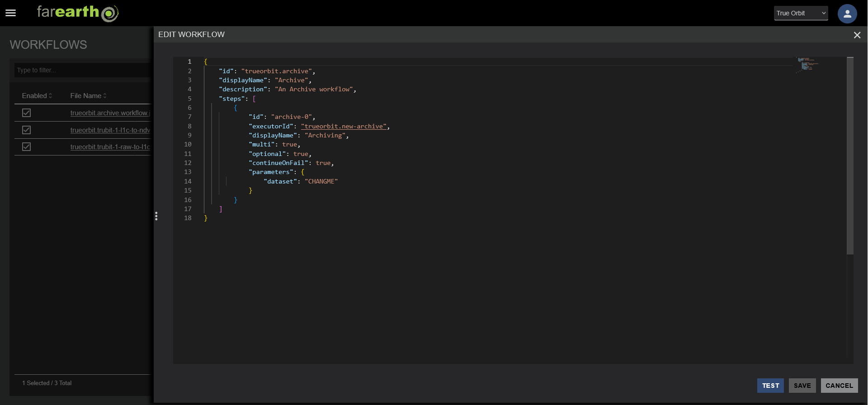Toggle enabled checkbox for trueorbit.archive.workflow
Image resolution: width=868 pixels, height=405 pixels.
27,113
